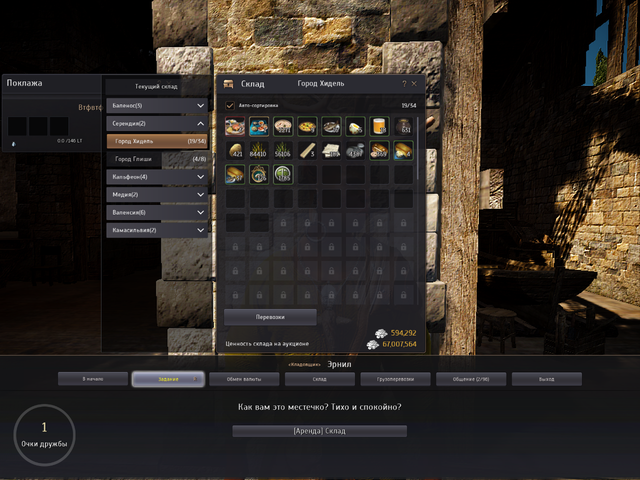
Task: Expand the Медия(2) region list
Action: (x=157, y=195)
